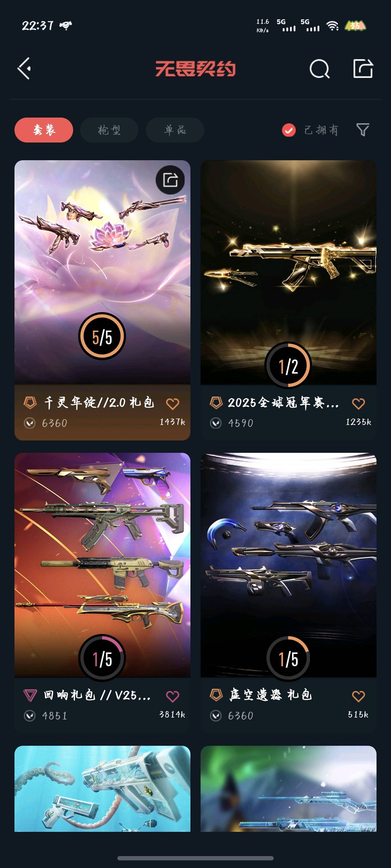Open 千灵年绽//2.0 礼包 title link
391x868 pixels.
coord(99,403)
